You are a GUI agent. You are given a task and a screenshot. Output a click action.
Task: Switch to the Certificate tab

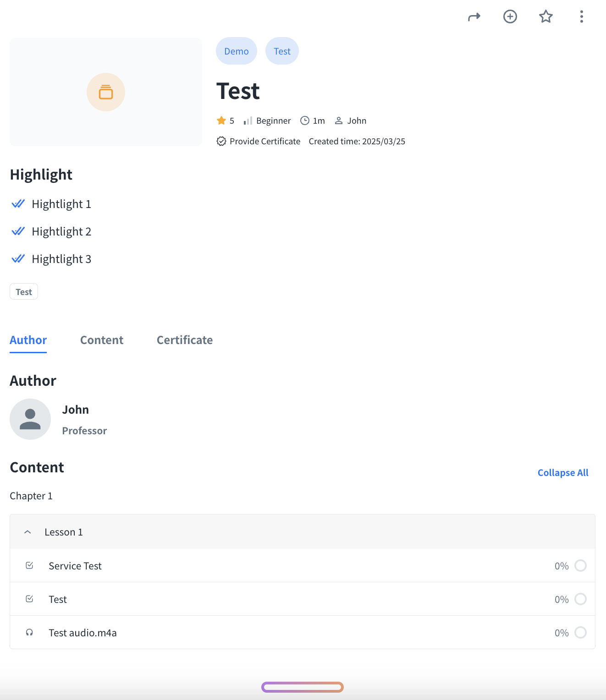(185, 340)
